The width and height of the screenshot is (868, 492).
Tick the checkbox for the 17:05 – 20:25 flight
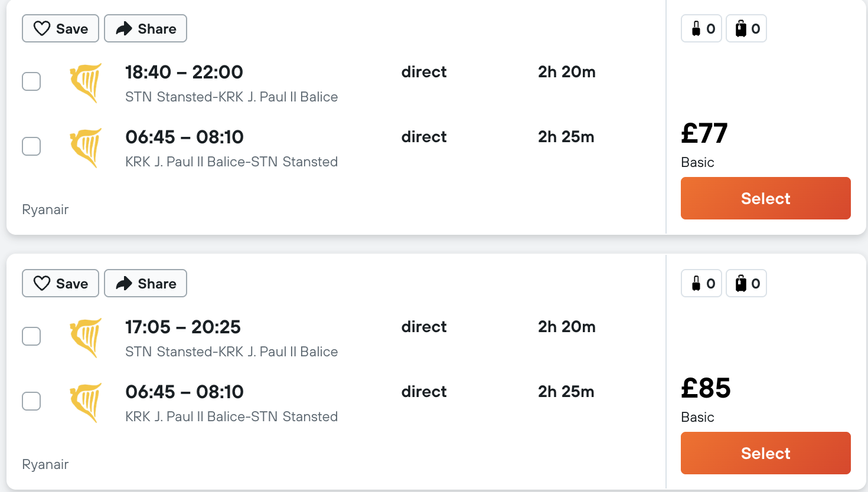pos(31,336)
